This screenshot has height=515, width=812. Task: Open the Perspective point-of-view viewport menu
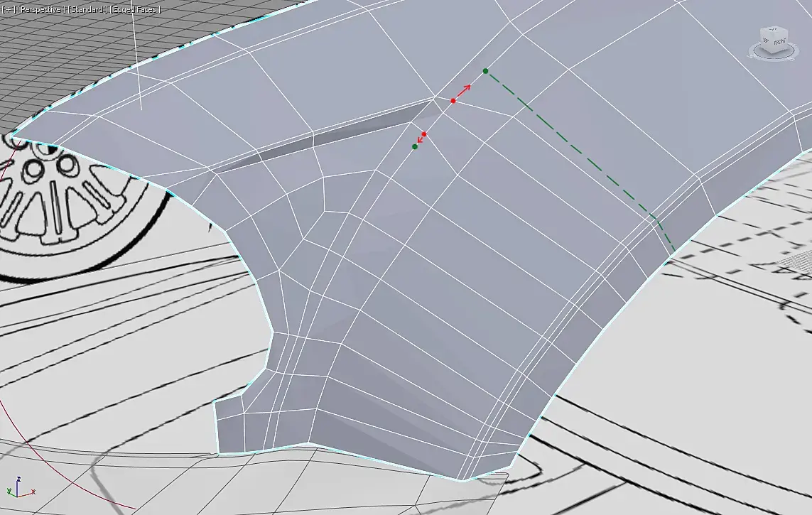[x=41, y=9]
